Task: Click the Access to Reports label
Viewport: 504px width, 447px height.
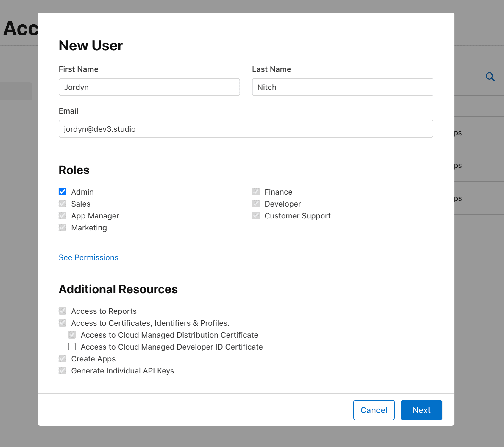Action: coord(104,311)
